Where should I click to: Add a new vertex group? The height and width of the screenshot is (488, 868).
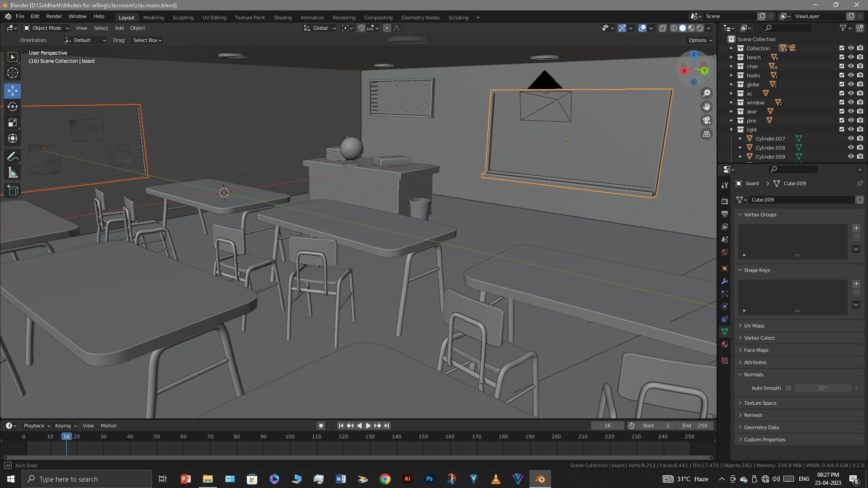(x=856, y=228)
